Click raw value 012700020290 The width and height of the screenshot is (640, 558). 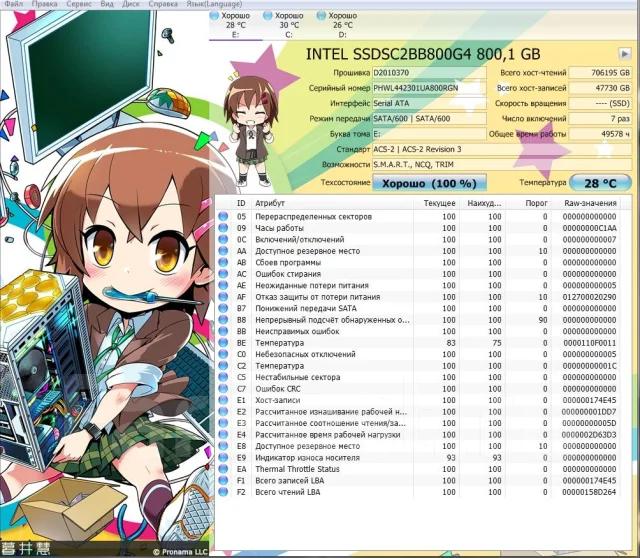(589, 297)
